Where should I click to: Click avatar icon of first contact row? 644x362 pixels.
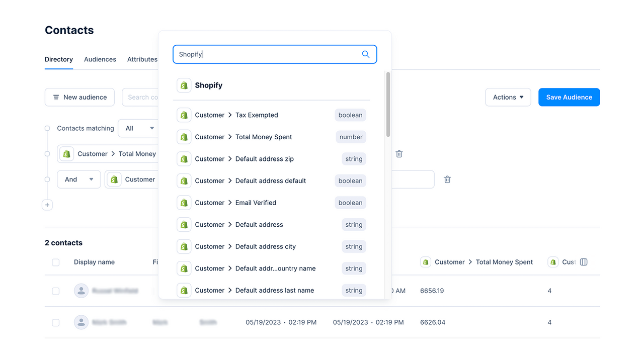point(81,291)
